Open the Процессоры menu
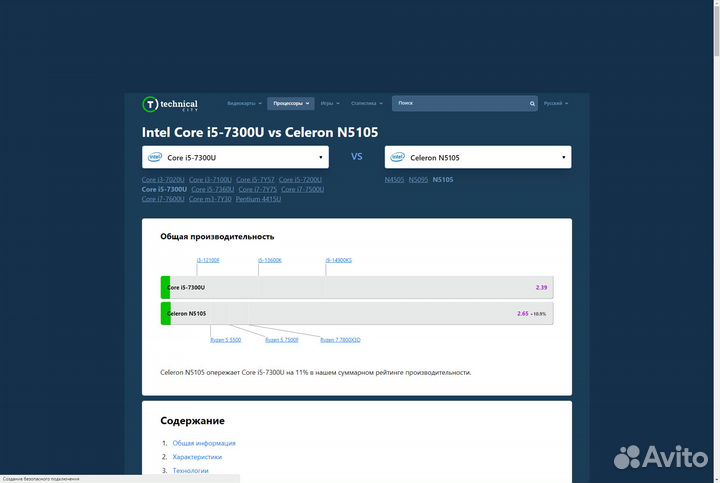Screen dimensions: 720x483 pos(291,103)
